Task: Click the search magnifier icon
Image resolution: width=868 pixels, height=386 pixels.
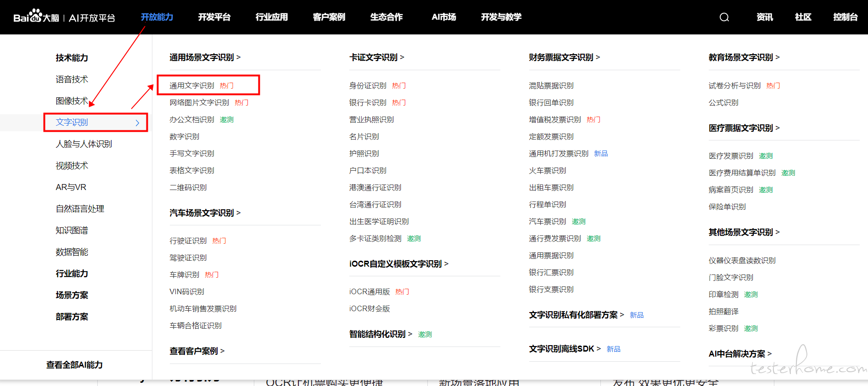Action: [724, 17]
